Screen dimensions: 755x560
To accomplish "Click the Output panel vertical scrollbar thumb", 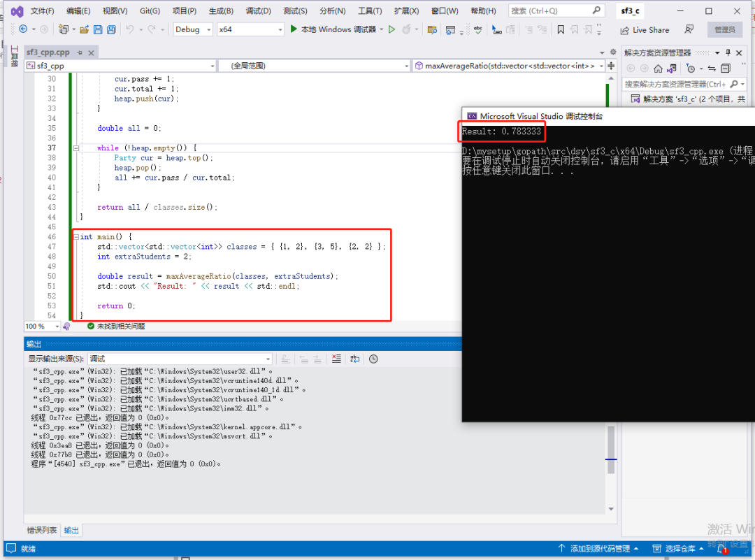I will pos(611,450).
